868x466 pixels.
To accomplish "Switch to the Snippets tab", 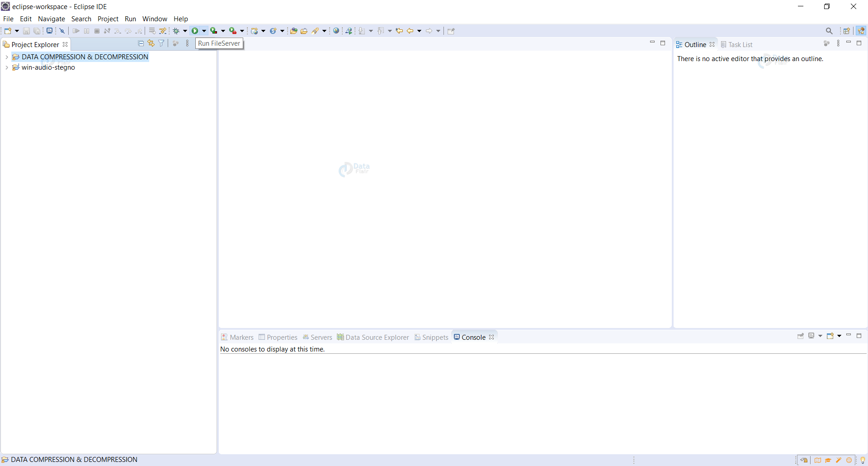I will click(431, 338).
